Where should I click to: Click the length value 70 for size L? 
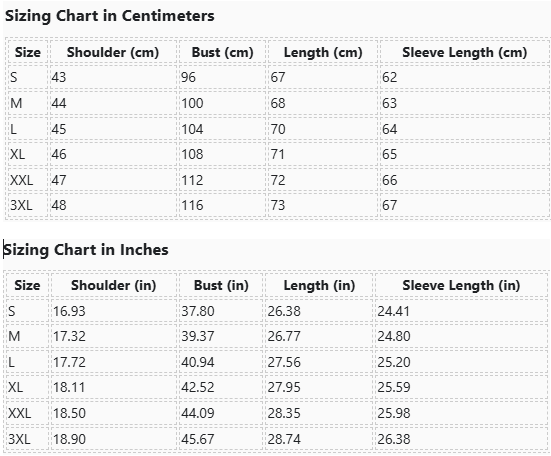(323, 129)
